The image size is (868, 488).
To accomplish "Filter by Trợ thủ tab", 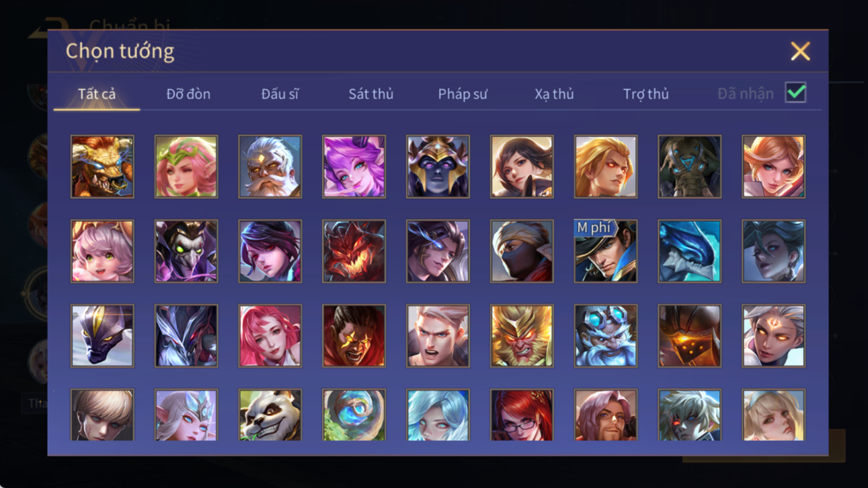I will click(645, 94).
